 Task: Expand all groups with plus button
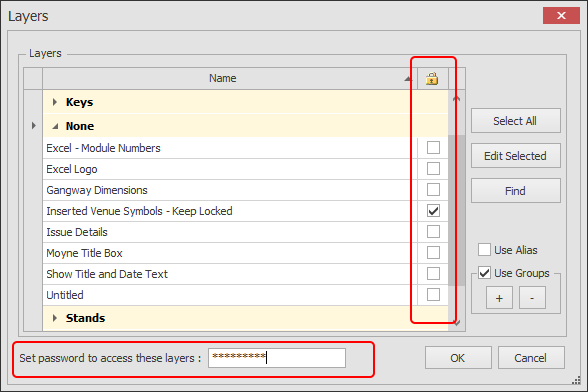[x=499, y=298]
